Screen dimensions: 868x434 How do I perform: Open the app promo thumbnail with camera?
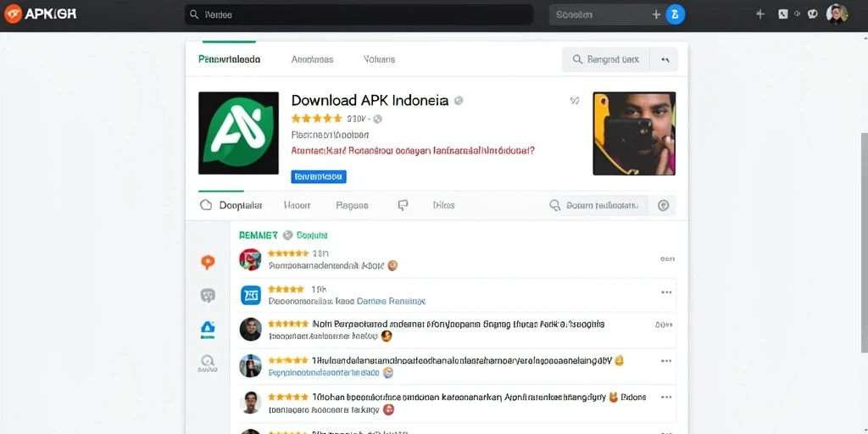point(634,133)
